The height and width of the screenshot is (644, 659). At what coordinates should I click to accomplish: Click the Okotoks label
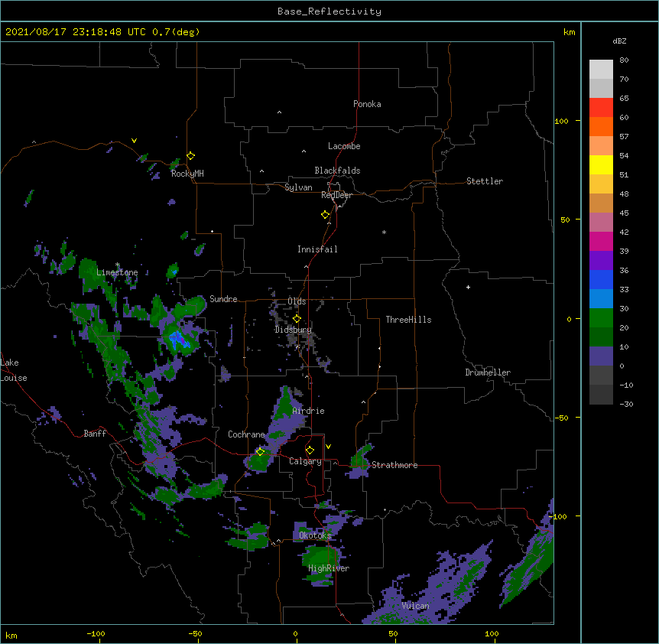point(315,535)
